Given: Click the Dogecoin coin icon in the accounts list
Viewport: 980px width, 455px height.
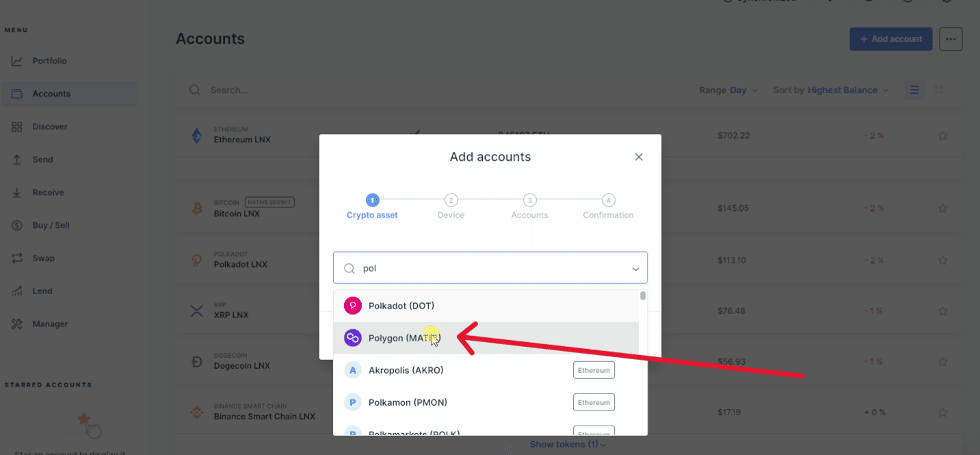Looking at the screenshot, I should 197,362.
